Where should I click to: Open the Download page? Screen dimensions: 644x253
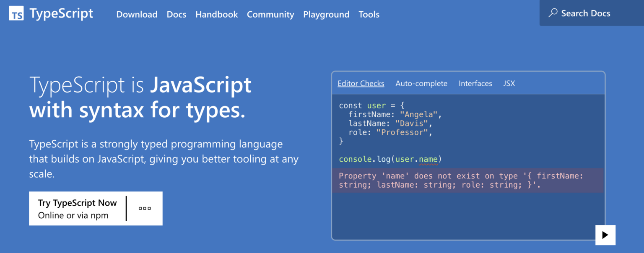[137, 14]
